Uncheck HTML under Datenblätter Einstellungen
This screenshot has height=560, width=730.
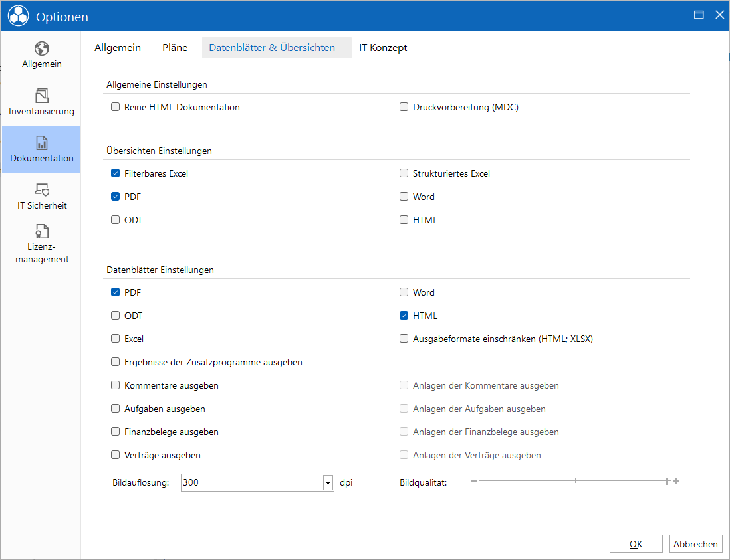[x=404, y=316]
